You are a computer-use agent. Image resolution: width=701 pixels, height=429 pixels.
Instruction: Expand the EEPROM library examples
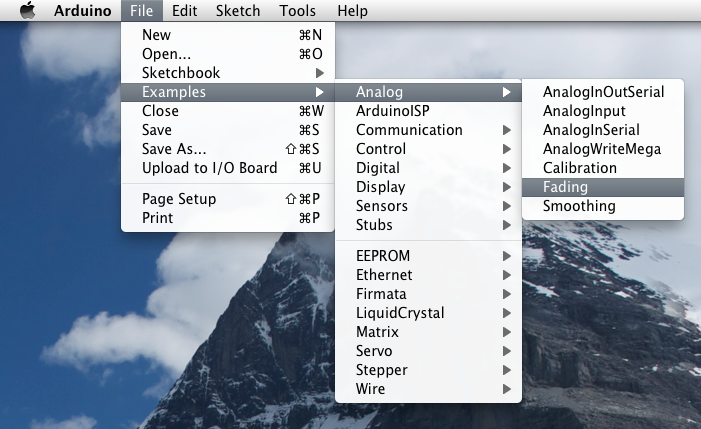pos(428,256)
